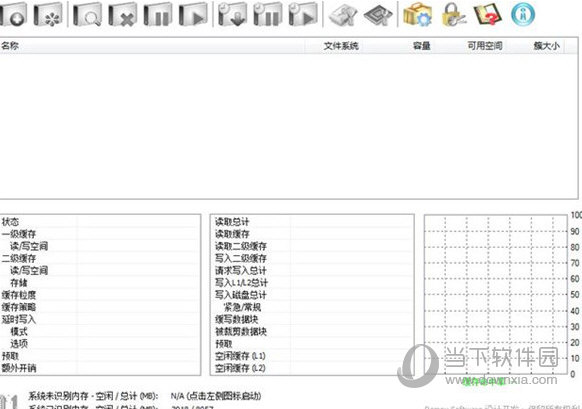Select the 延时写入 row

99,319
